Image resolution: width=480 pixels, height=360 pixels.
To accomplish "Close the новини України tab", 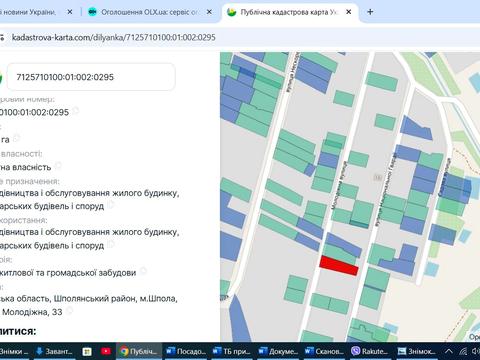I will tap(70, 12).
